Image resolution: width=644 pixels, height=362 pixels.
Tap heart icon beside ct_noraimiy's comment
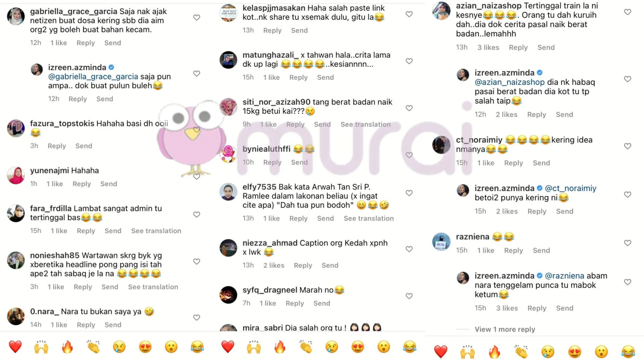point(628,146)
